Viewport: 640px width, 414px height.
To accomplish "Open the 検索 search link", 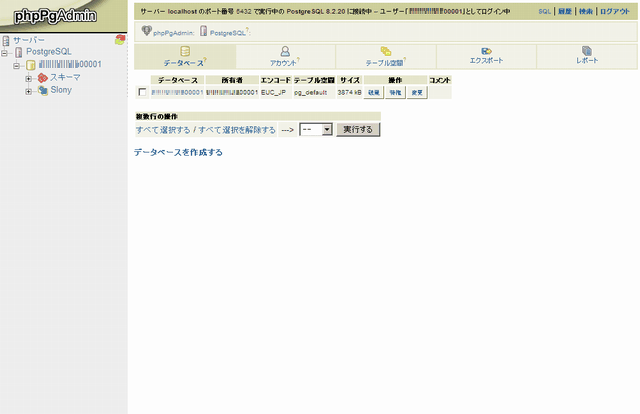I will coord(586,11).
